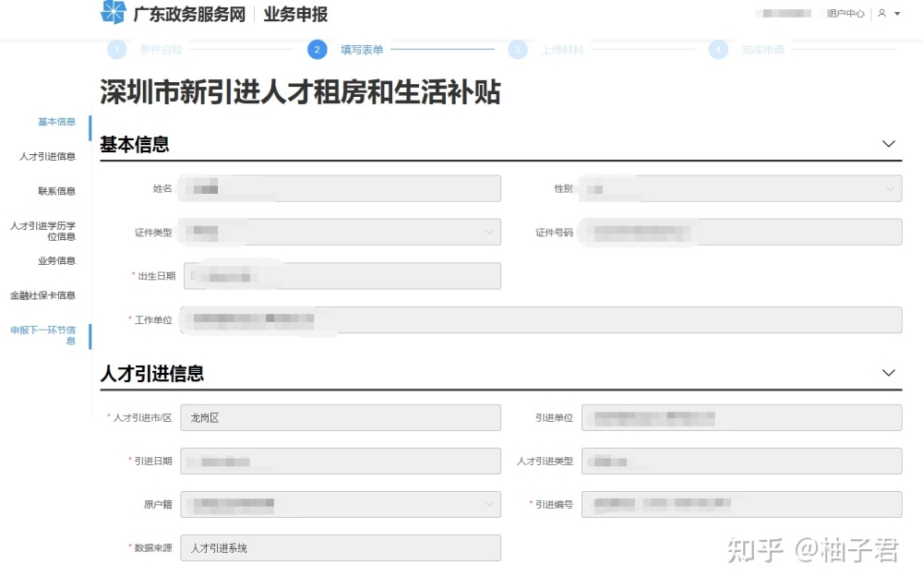This screenshot has height=588, width=923.
Task: Click the 出生日期 date field
Action: click(342, 276)
